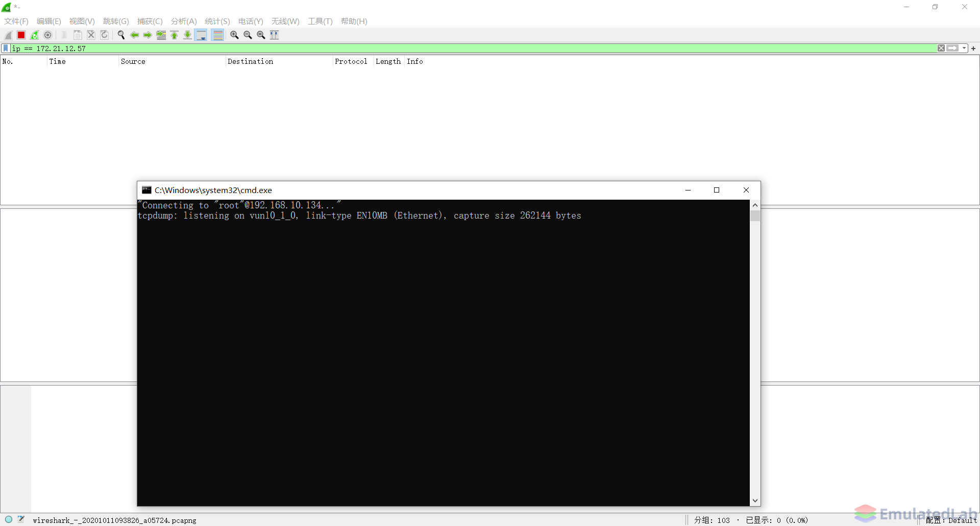
Task: Reset text to normal size
Action: pos(261,35)
